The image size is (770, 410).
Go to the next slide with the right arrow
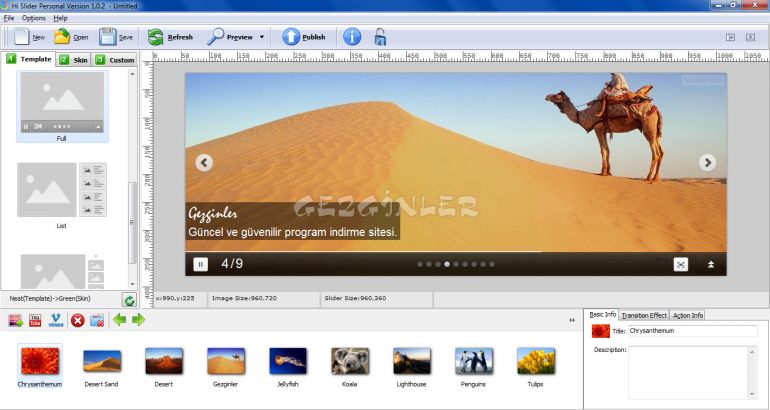(x=707, y=163)
